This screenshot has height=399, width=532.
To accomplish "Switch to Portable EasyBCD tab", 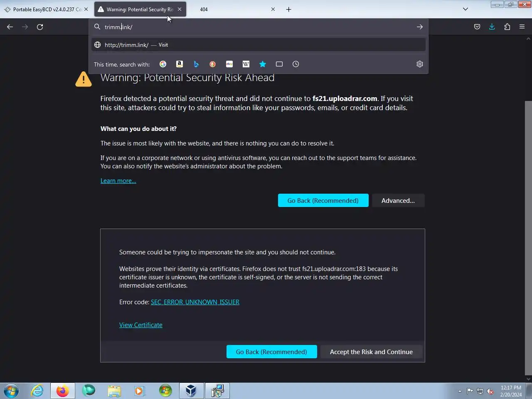I will tap(46, 9).
